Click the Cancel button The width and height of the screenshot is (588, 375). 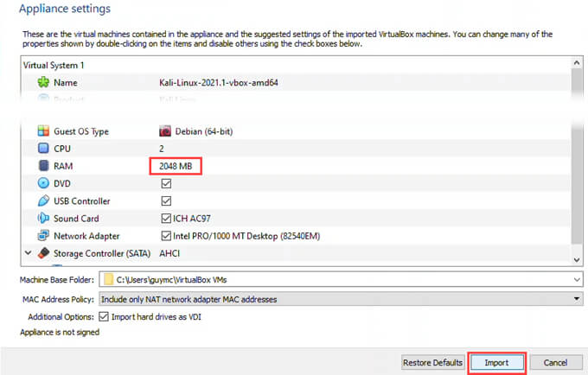[555, 363]
